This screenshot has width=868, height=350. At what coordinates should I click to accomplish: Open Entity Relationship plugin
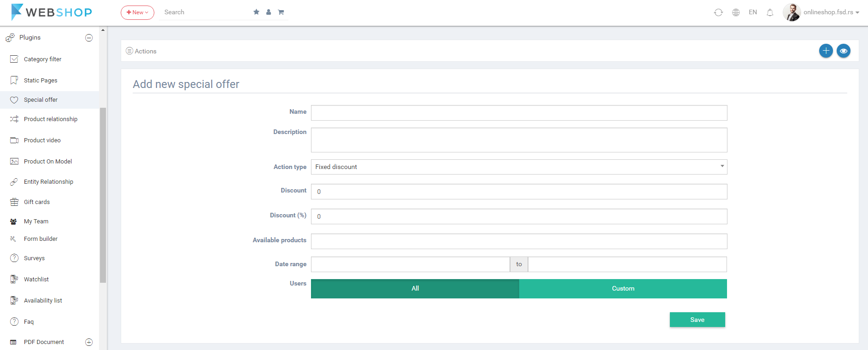pos(48,181)
